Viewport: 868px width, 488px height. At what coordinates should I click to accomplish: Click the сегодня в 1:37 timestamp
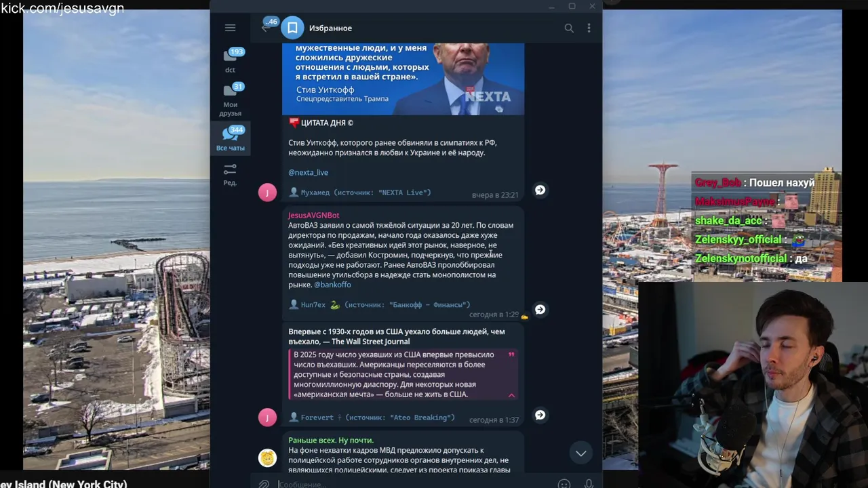tap(494, 420)
